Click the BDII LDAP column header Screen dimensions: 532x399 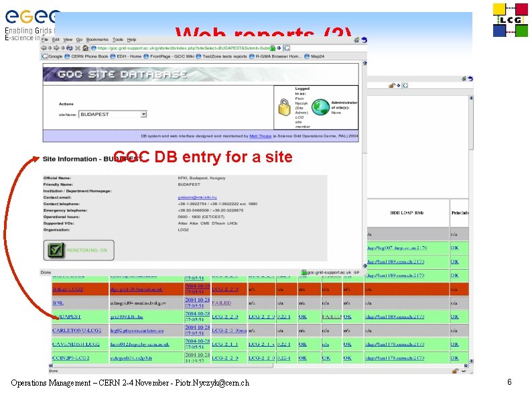[407, 213]
